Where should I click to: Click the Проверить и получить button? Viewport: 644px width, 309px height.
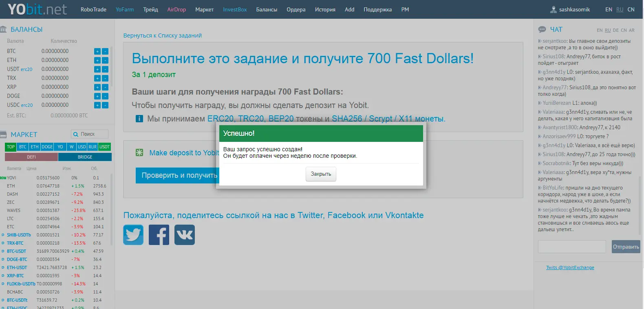tap(178, 175)
